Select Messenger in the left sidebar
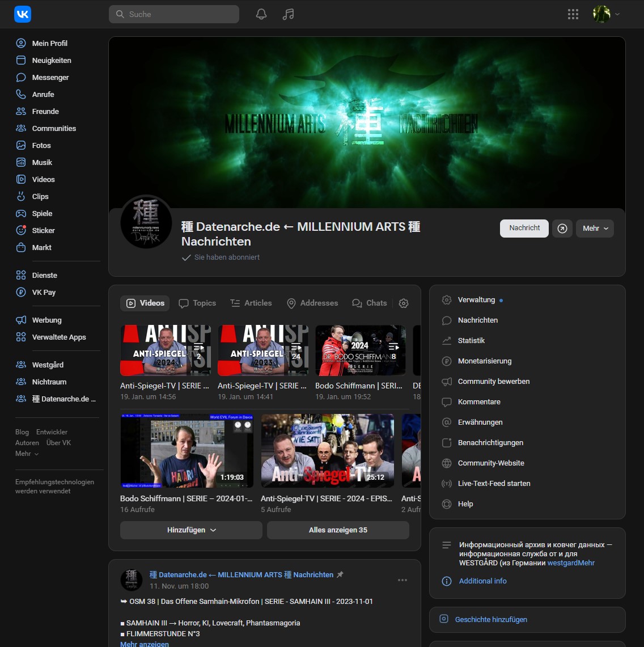The width and height of the screenshot is (644, 647). [50, 77]
